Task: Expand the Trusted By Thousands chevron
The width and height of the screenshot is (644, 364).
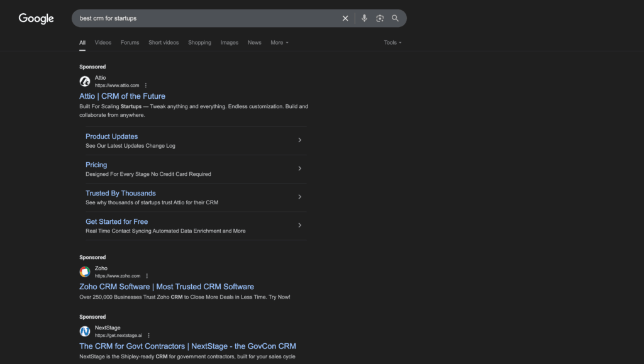Action: 300,197
